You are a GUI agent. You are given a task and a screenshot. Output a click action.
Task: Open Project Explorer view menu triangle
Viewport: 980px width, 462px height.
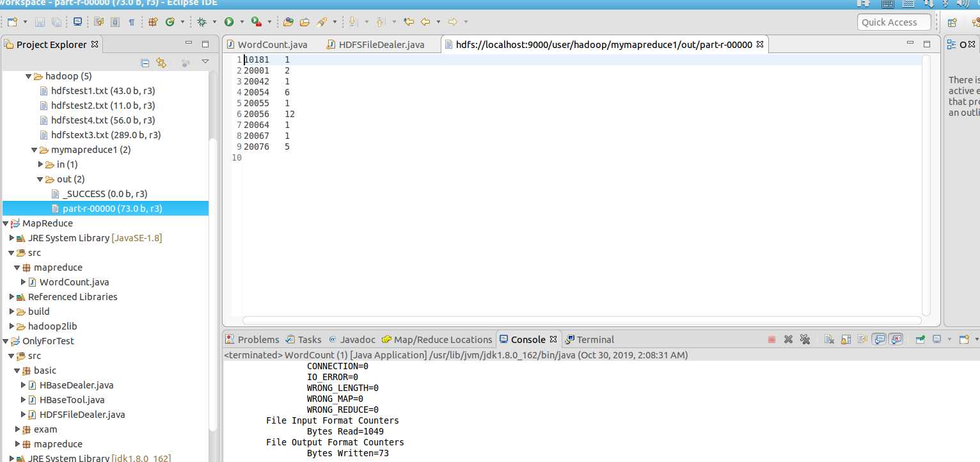point(205,62)
